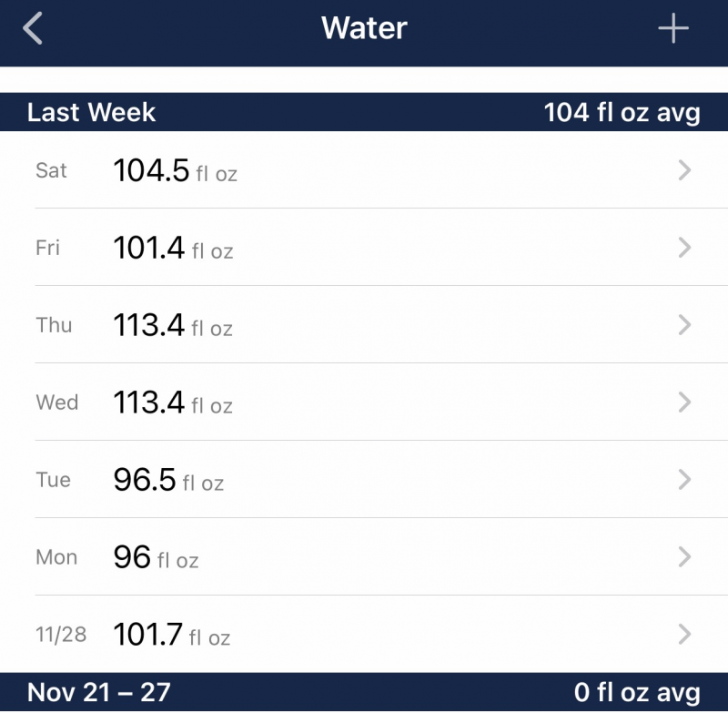This screenshot has height=713, width=728.
Task: Tap the back arrow icon
Action: (x=33, y=29)
